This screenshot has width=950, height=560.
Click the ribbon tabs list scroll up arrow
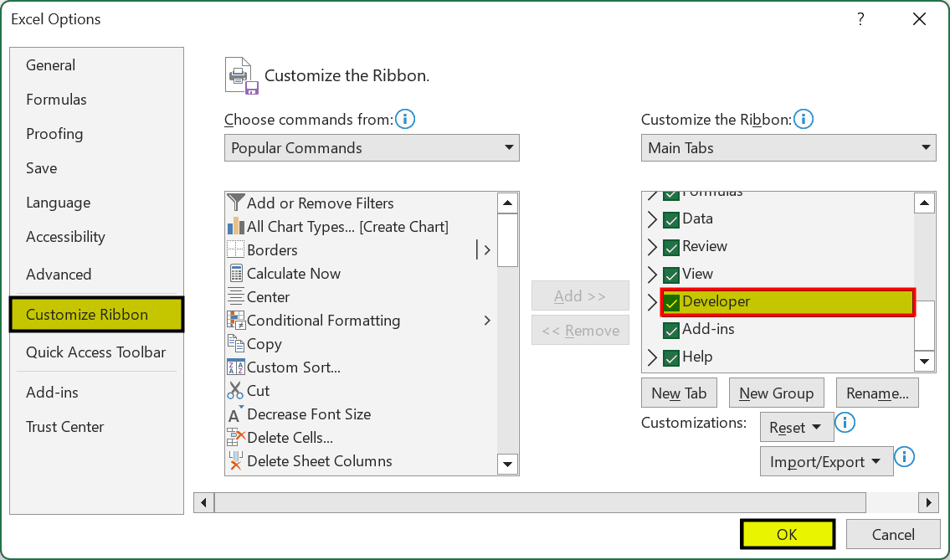[x=924, y=203]
